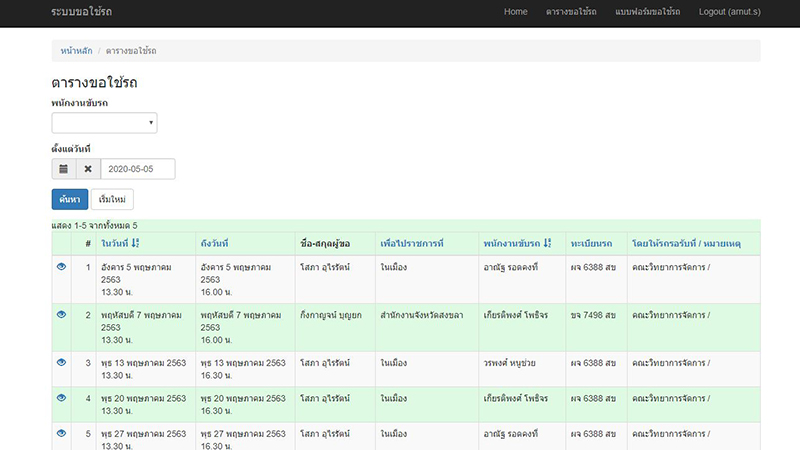The height and width of the screenshot is (450, 800).
Task: Click sort icon beside พนักงานขับรถ header
Action: (x=547, y=243)
